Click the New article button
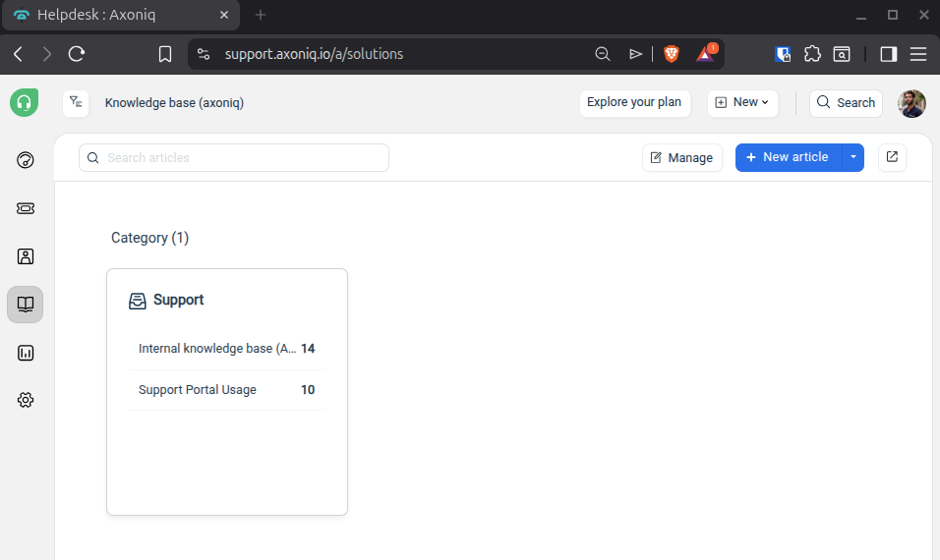This screenshot has height=560, width=940. click(x=789, y=157)
